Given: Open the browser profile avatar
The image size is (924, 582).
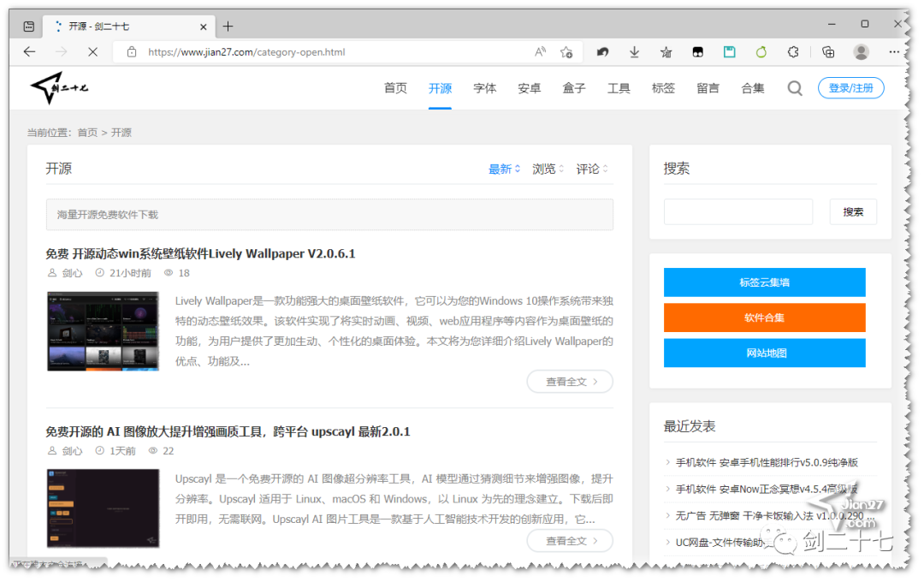Looking at the screenshot, I should pos(861,52).
